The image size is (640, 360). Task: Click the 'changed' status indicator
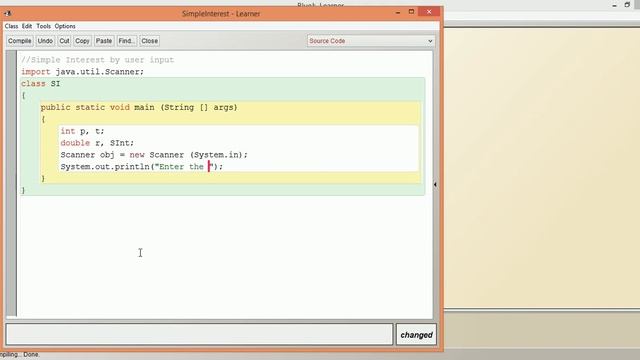[416, 335]
